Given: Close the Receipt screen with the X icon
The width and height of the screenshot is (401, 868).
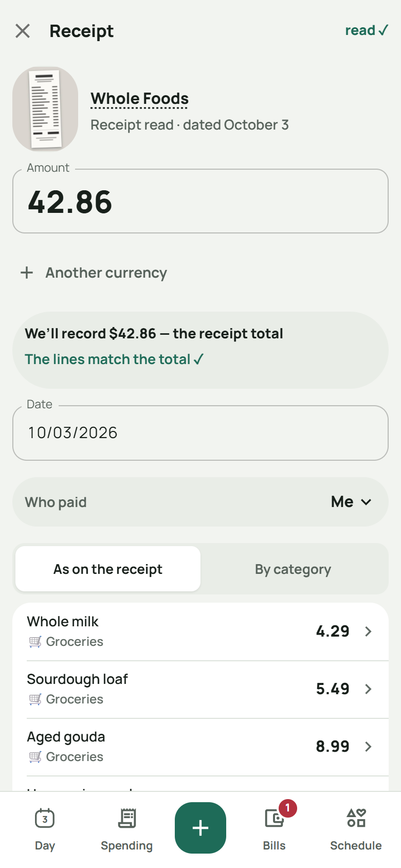Looking at the screenshot, I should (23, 31).
